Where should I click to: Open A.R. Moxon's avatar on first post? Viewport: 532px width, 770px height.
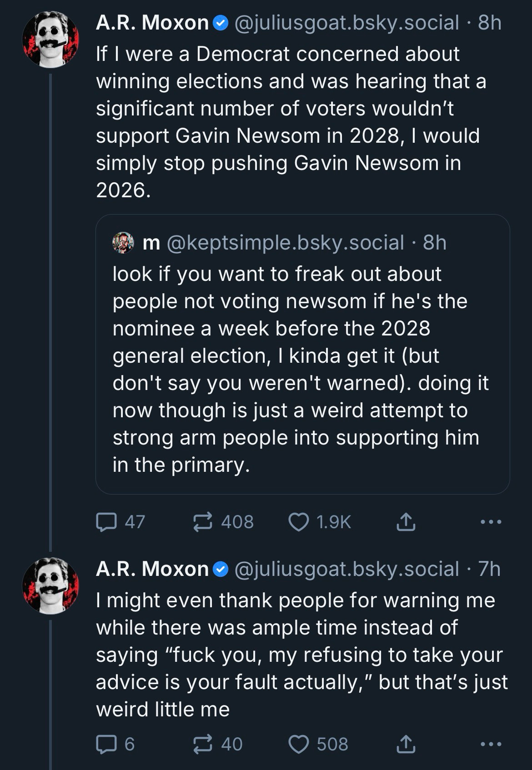pyautogui.click(x=50, y=40)
